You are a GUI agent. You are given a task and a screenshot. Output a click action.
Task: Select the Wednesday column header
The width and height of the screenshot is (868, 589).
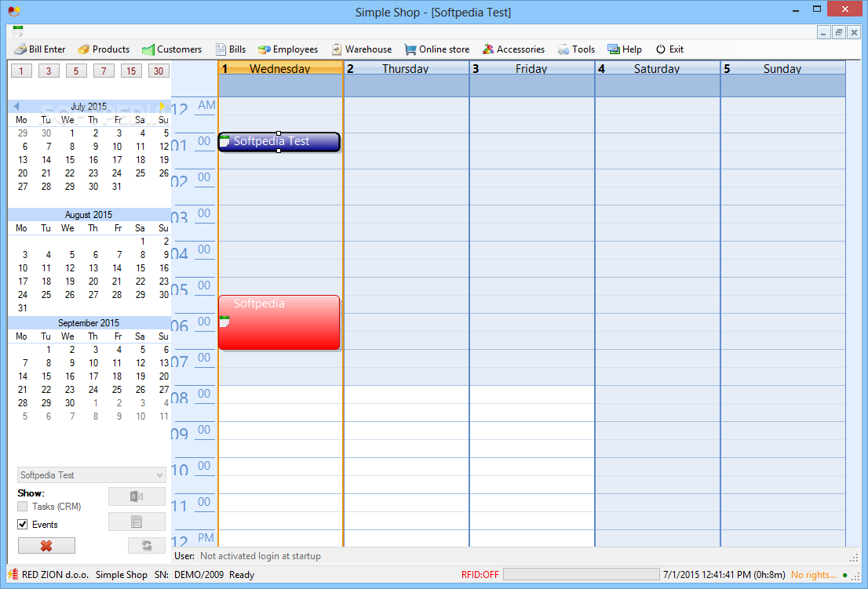coord(281,68)
